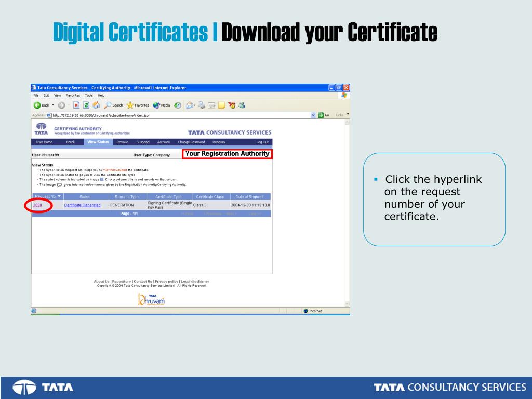The height and width of the screenshot is (399, 532).
Task: Open the Help menu
Action: 101,96
